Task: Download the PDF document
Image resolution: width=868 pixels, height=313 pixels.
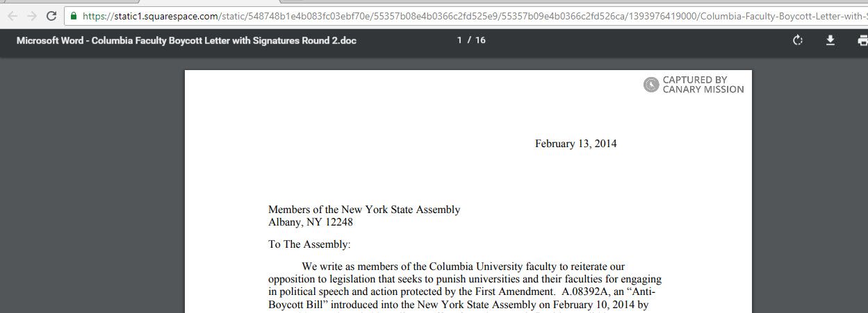Action: coord(830,40)
